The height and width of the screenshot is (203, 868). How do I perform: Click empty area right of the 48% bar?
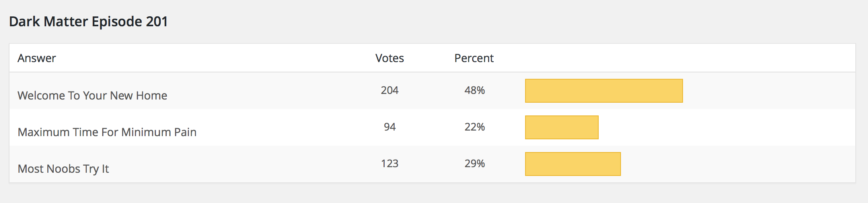[768, 91]
